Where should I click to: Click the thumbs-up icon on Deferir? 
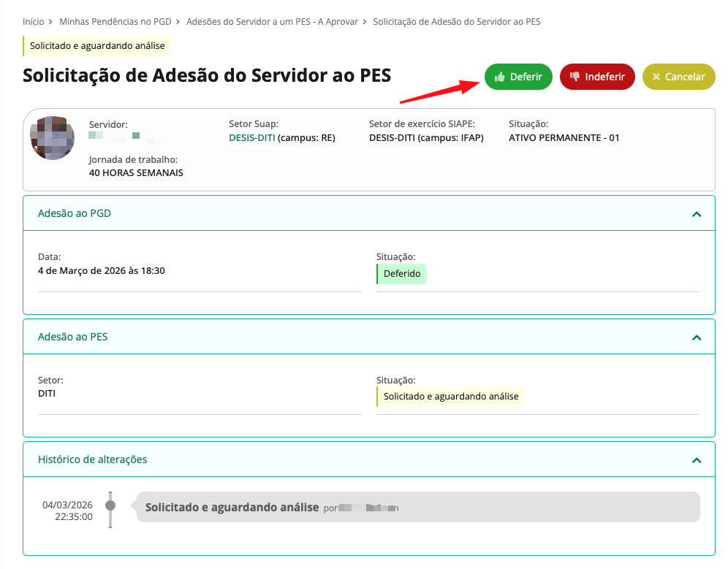pos(500,77)
